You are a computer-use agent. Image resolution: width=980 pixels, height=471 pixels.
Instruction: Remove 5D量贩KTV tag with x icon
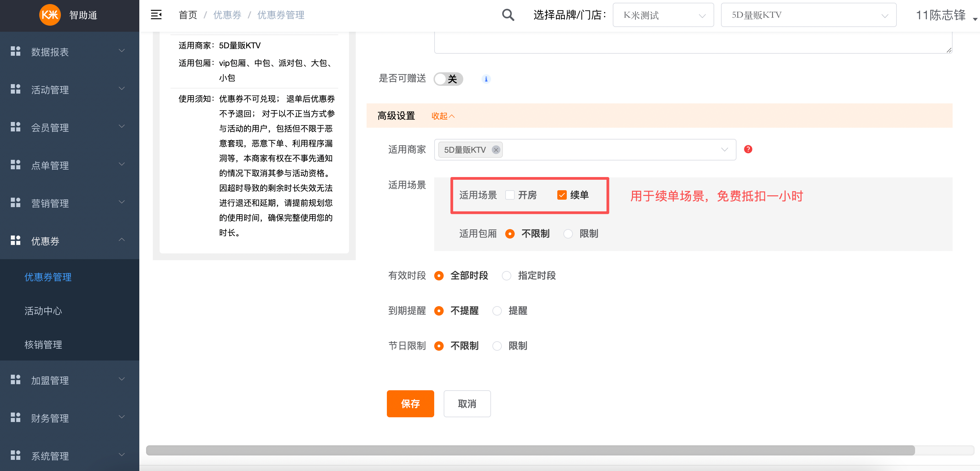[496, 150]
